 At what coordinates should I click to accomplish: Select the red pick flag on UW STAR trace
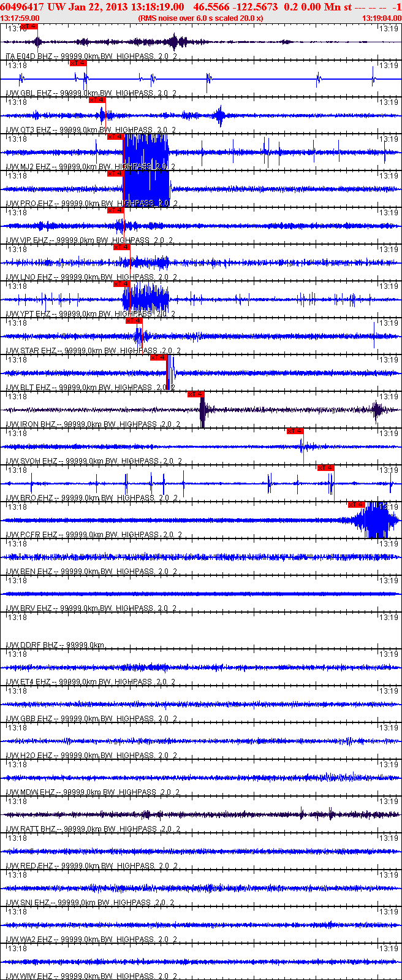[x=134, y=321]
